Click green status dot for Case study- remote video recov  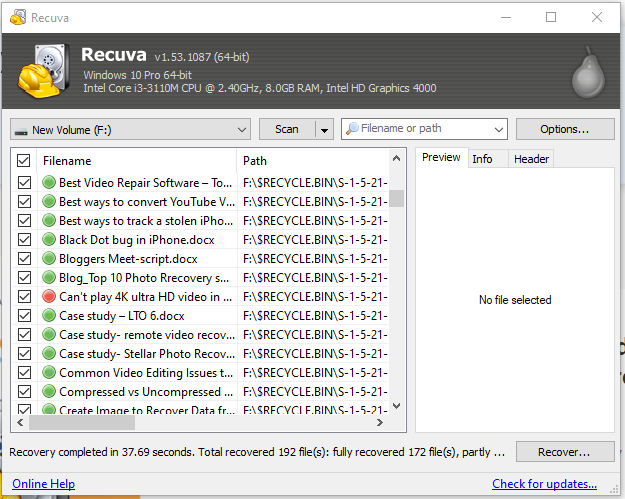[x=49, y=334]
